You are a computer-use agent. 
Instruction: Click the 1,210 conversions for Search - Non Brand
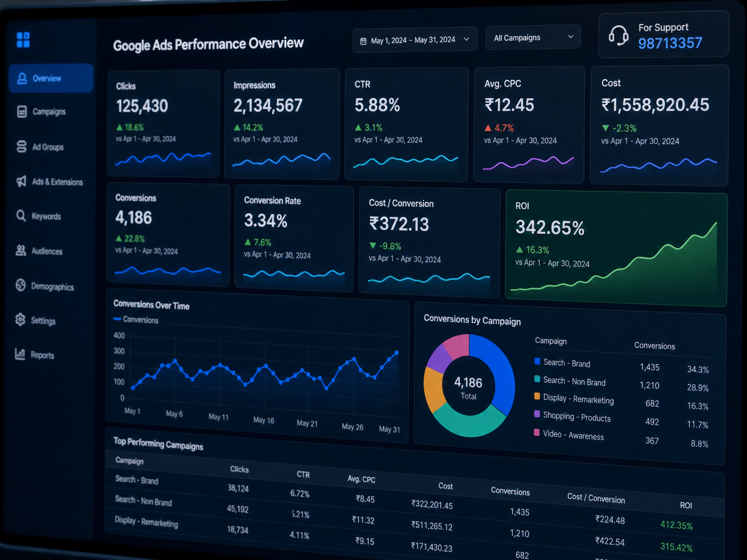649,386
